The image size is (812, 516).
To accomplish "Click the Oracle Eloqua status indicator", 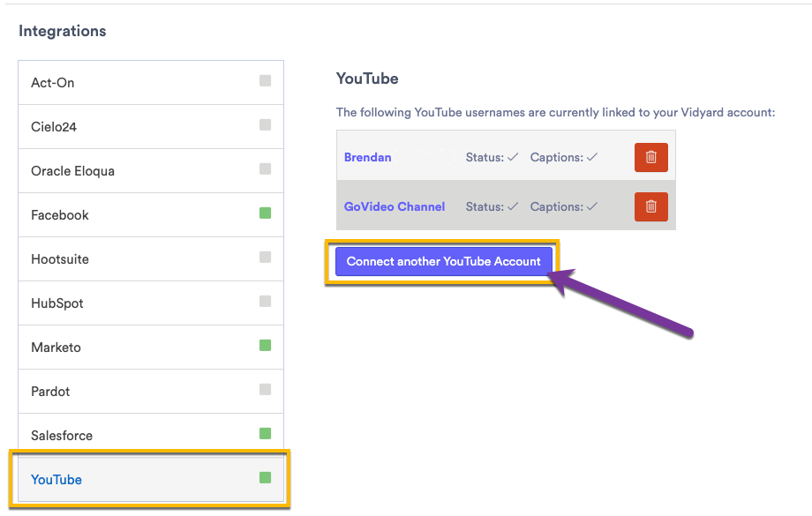I will coord(264,169).
